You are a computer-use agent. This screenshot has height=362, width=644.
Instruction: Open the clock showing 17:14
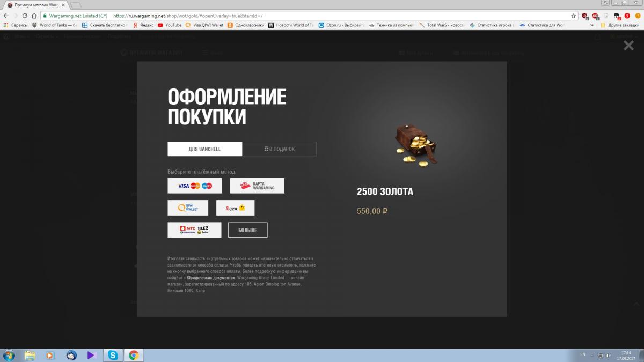coord(627,355)
